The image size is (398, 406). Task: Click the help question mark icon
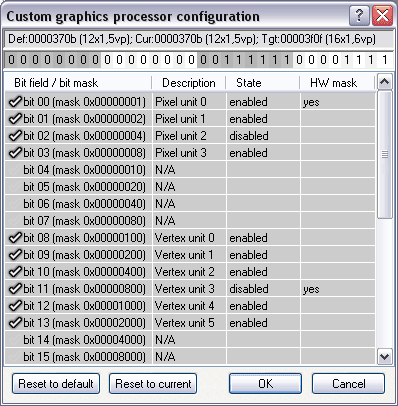click(359, 15)
